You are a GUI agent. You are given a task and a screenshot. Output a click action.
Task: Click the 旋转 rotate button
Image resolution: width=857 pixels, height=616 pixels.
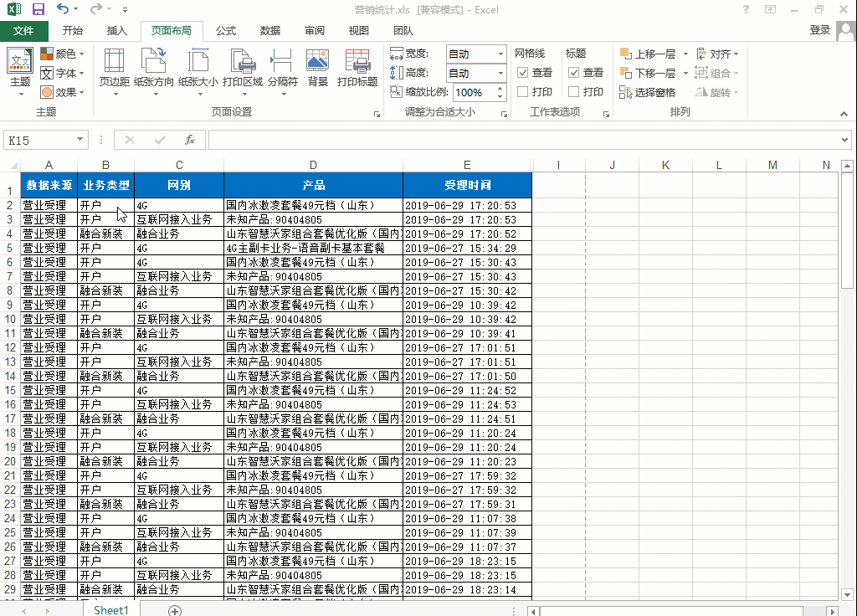(x=716, y=92)
